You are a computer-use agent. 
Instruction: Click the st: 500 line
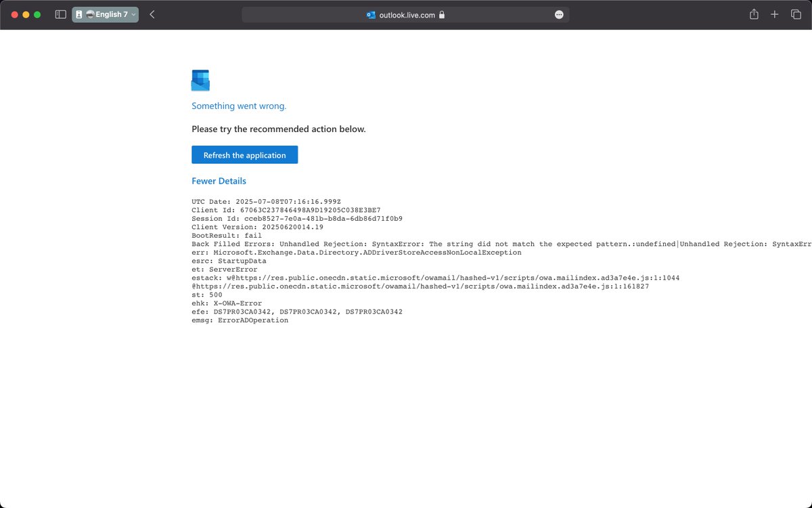coord(206,295)
